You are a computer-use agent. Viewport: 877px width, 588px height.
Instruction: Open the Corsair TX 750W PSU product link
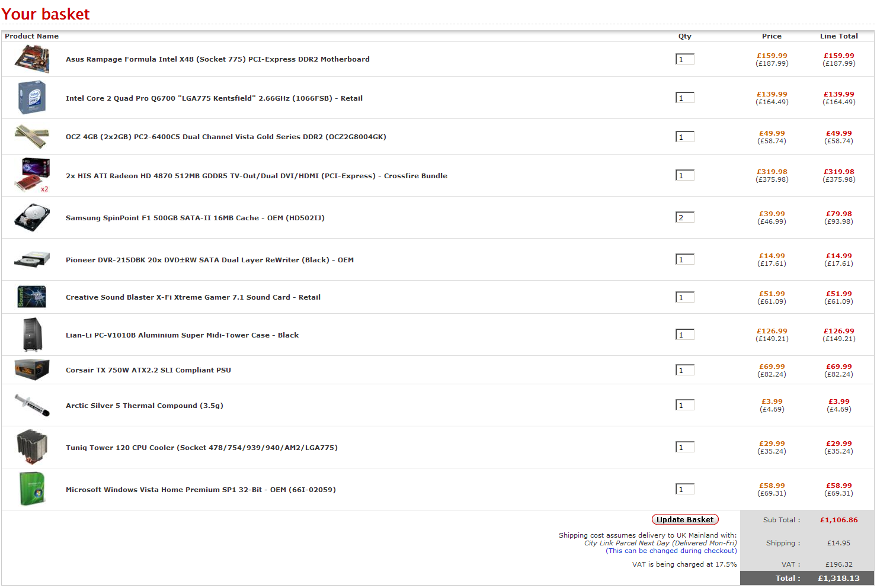pos(148,370)
